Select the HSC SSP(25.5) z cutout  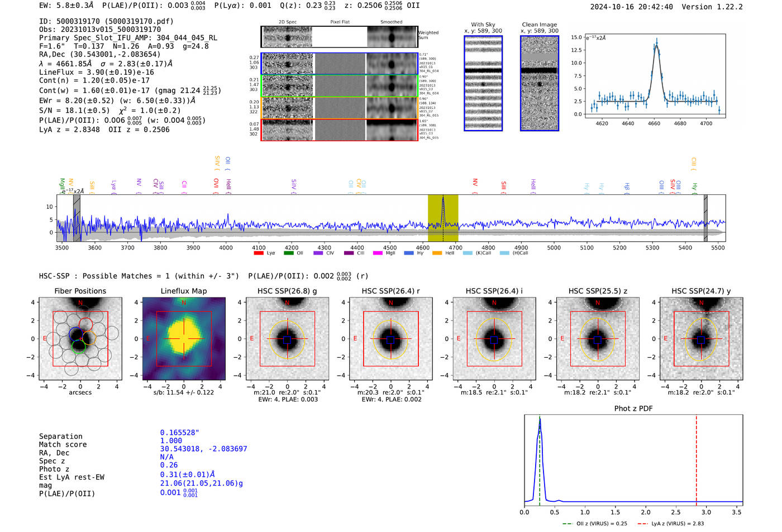598,338
